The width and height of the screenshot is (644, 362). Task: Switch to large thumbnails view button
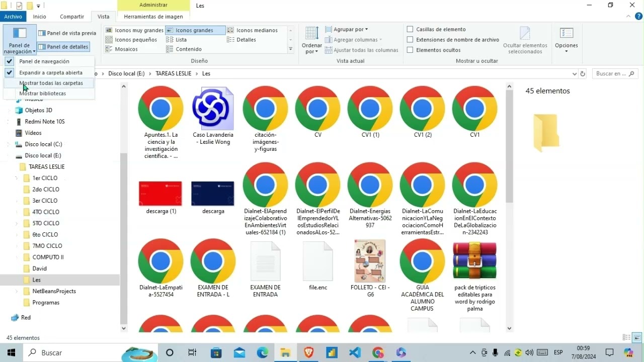[x=637, y=338]
